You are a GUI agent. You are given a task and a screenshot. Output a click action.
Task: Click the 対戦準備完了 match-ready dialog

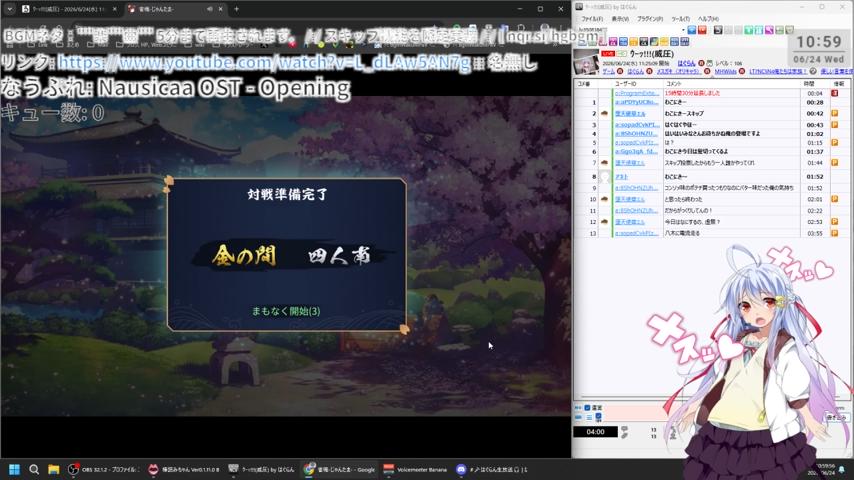(286, 254)
